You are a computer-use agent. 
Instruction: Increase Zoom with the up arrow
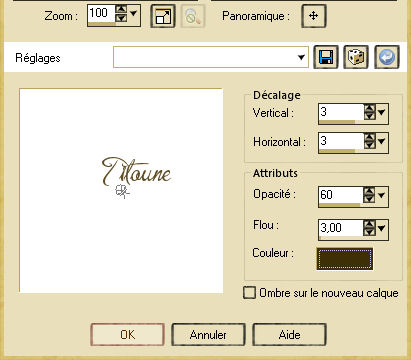click(121, 10)
